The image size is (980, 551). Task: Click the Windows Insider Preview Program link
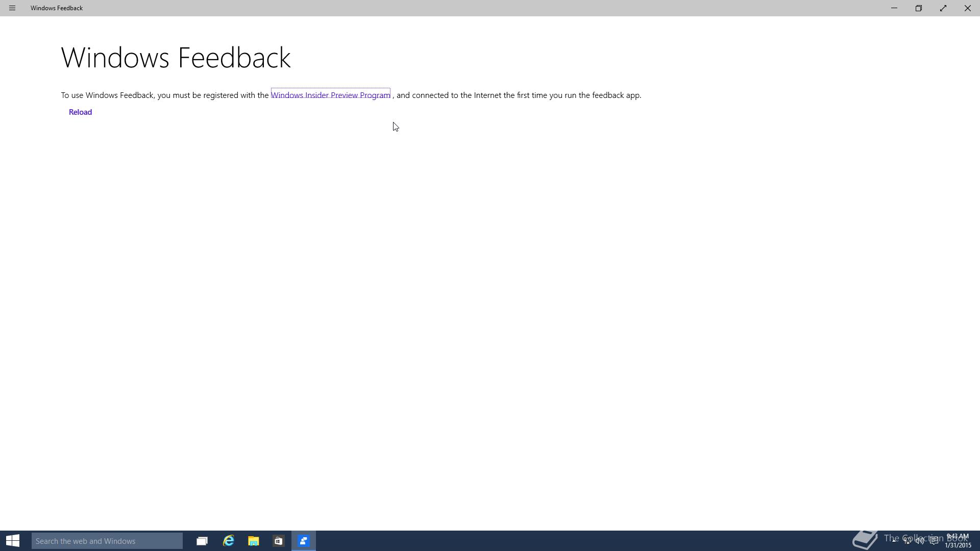click(x=330, y=95)
